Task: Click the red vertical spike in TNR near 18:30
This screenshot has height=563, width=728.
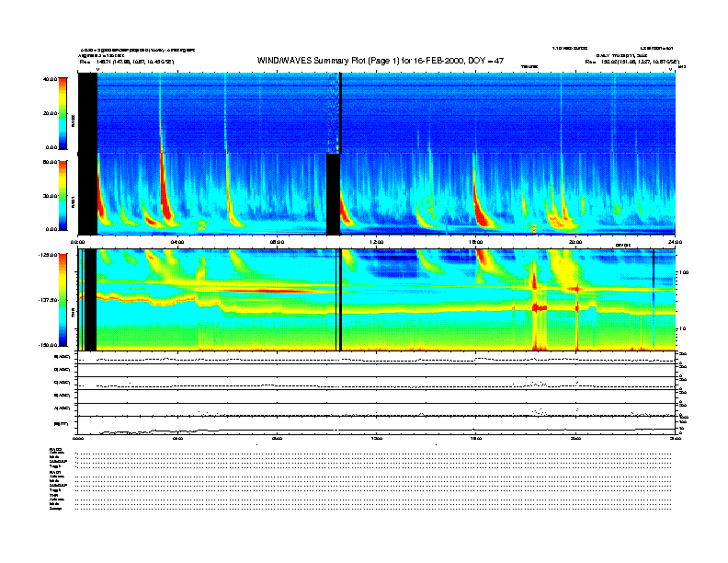Action: tap(535, 308)
